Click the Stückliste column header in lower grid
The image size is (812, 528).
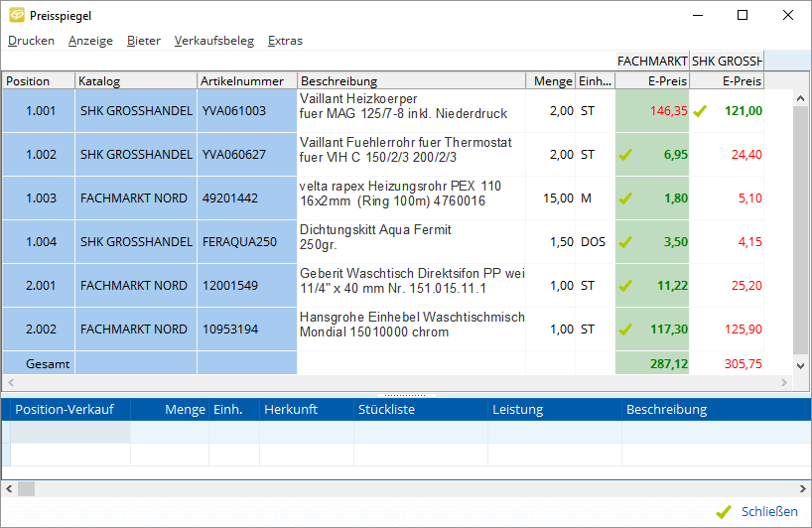tap(388, 409)
